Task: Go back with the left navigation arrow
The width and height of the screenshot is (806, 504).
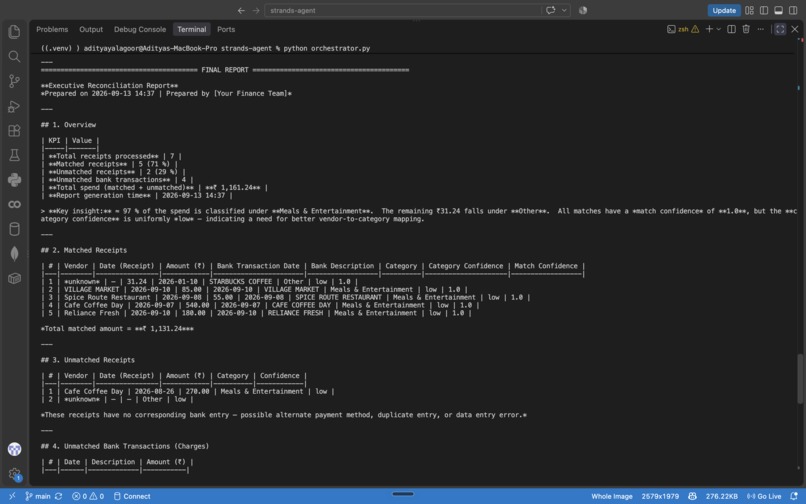Action: 241,10
